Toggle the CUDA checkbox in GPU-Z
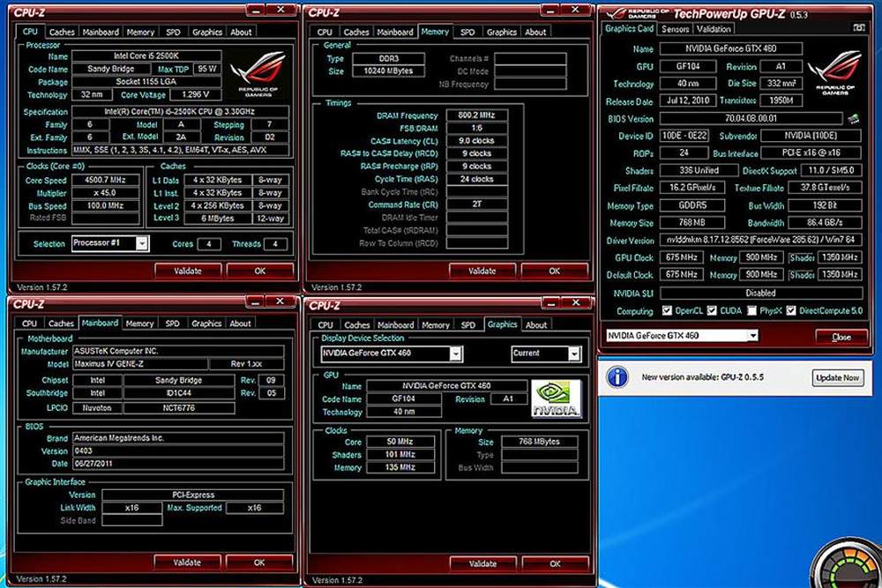Viewport: 882px width, 588px height. point(712,311)
